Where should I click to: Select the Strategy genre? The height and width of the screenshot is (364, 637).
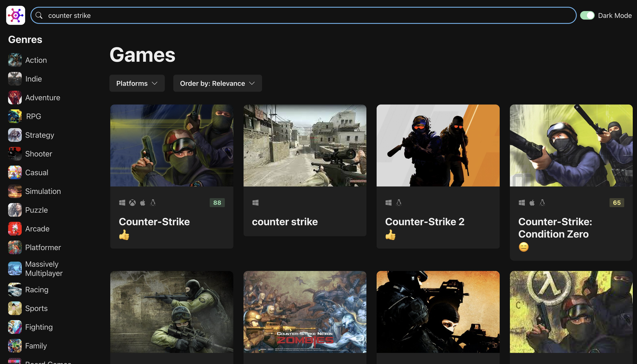[x=40, y=135]
